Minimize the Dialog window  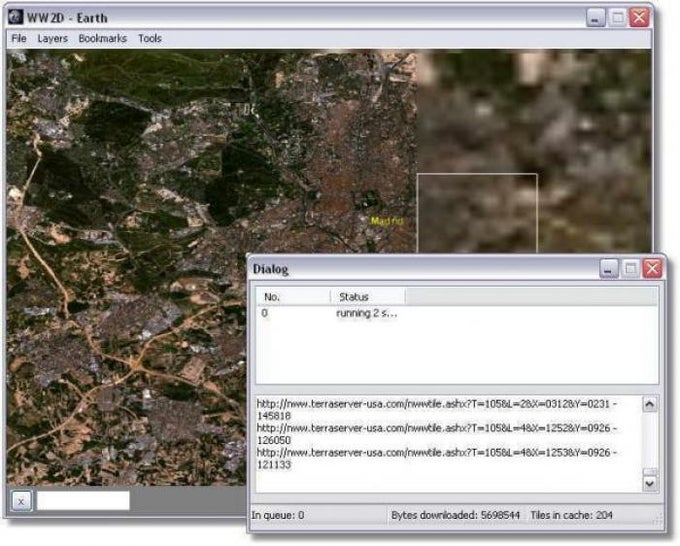pyautogui.click(x=608, y=269)
